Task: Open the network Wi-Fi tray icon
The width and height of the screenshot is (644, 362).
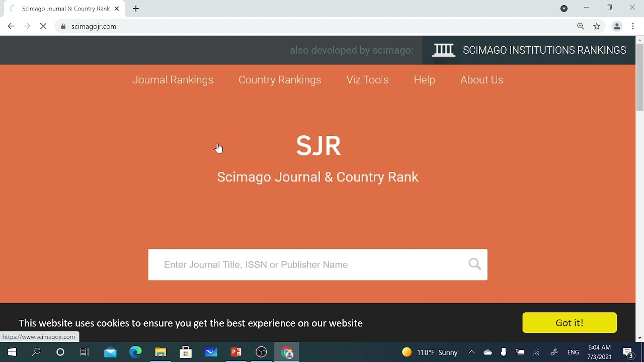Action: [x=537, y=352]
